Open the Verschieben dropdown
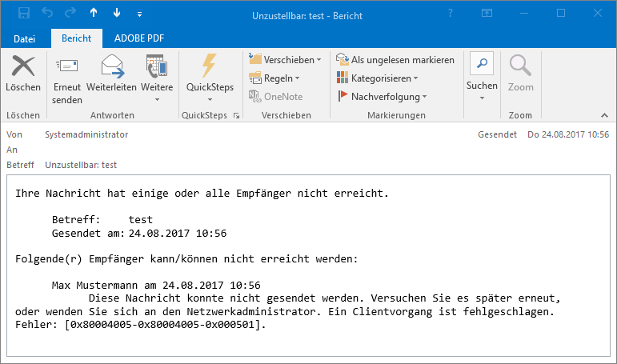This screenshot has width=617, height=364. tap(285, 60)
